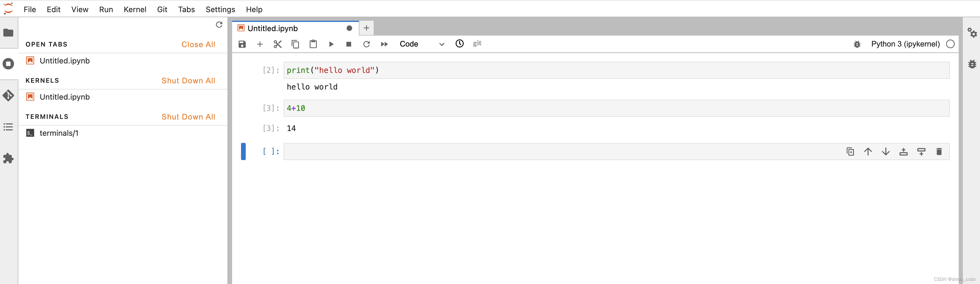The width and height of the screenshot is (980, 284).
Task: Open the Git menu
Action: pyautogui.click(x=162, y=9)
